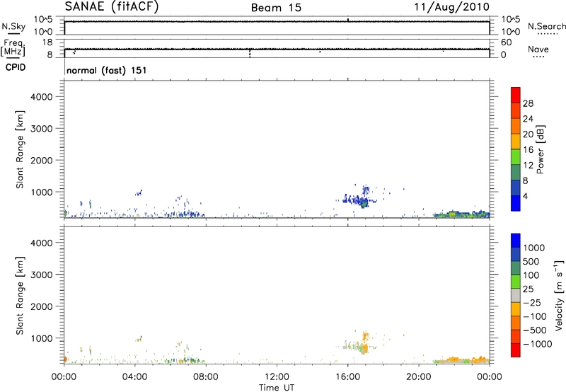This screenshot has height=392, width=566.
Task: Select the 'normal (fast) 151' mode text
Action: click(107, 70)
